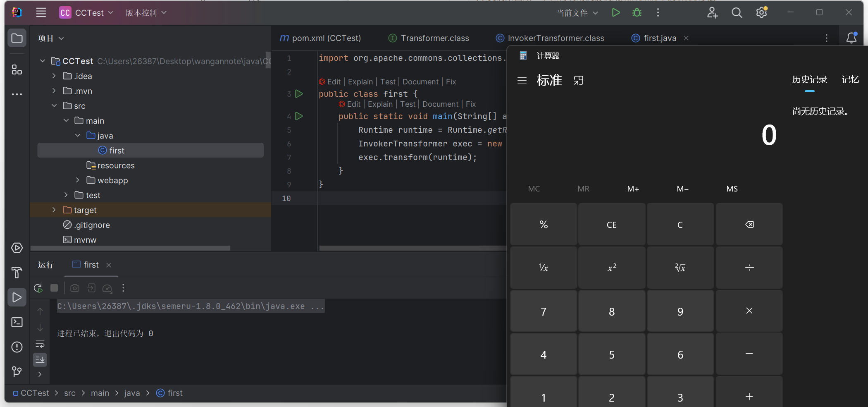This screenshot has height=407, width=868.
Task: Open the 当前文件 run configuration dropdown
Action: click(577, 13)
